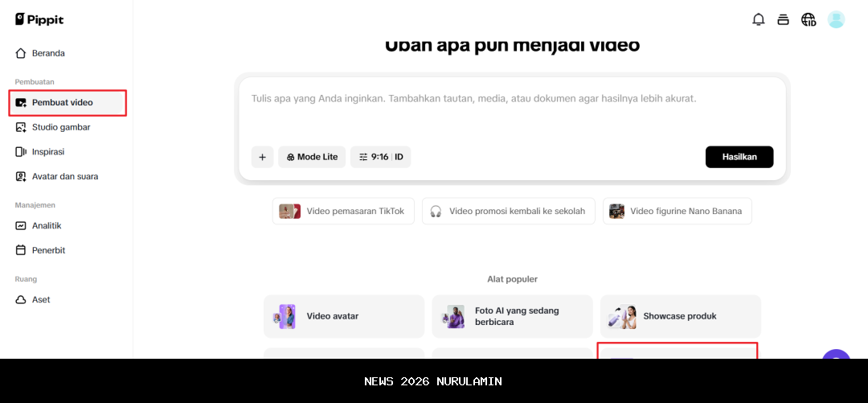Open the notifications bell
868x403 pixels.
pos(758,19)
